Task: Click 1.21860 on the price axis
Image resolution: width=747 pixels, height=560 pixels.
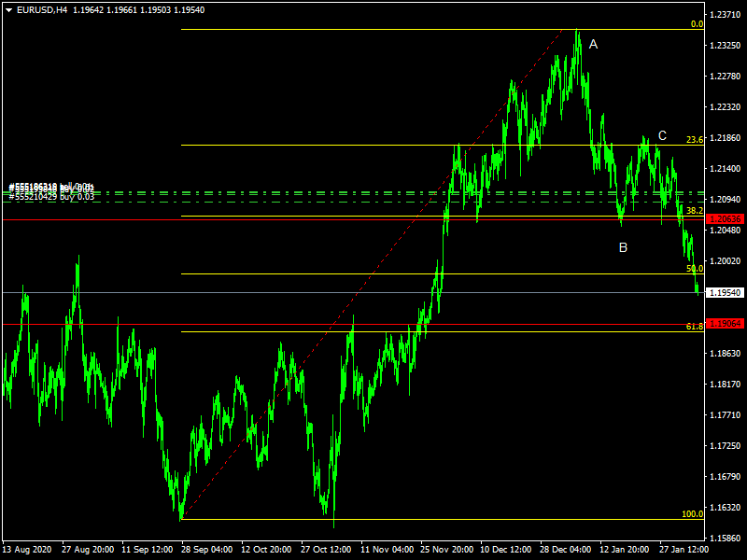Action: click(726, 137)
